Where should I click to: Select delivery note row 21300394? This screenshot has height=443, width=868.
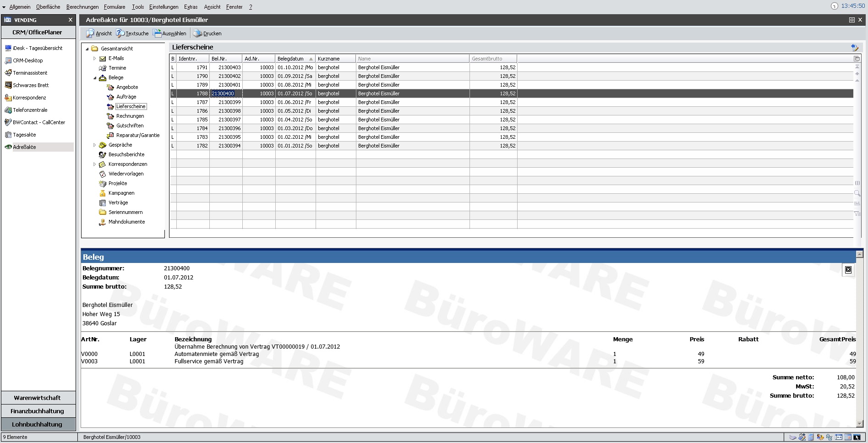pyautogui.click(x=511, y=146)
